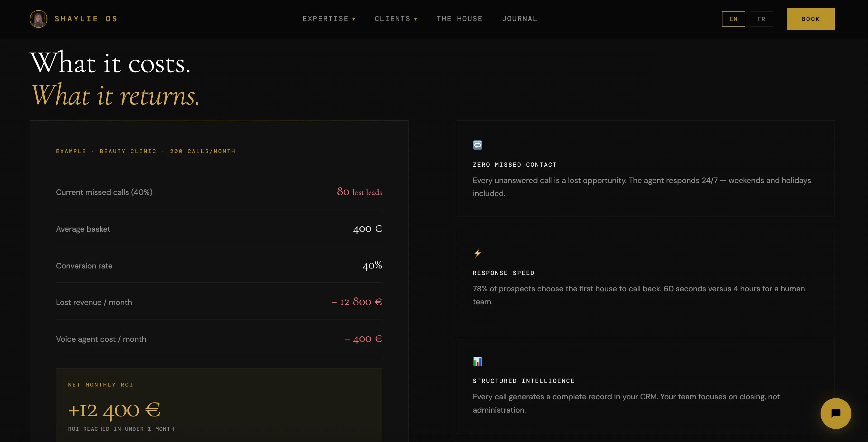868x442 pixels.
Task: Expand the Expertise dropdown menu
Action: coord(329,19)
